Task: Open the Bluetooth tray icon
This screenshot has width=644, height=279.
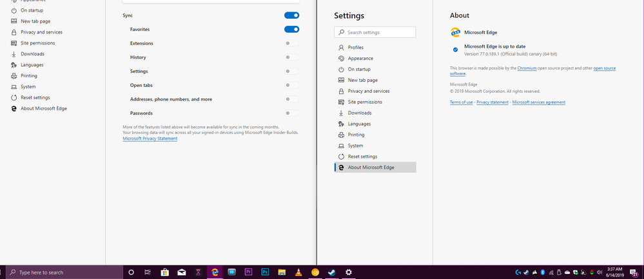Action: click(543, 272)
